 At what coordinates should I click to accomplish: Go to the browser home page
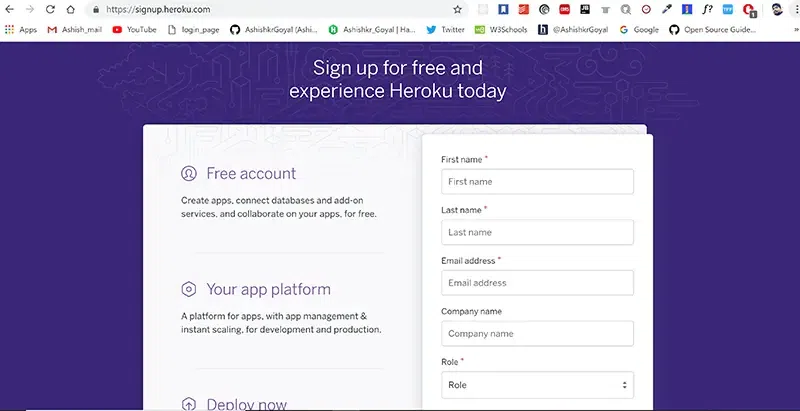point(70,9)
